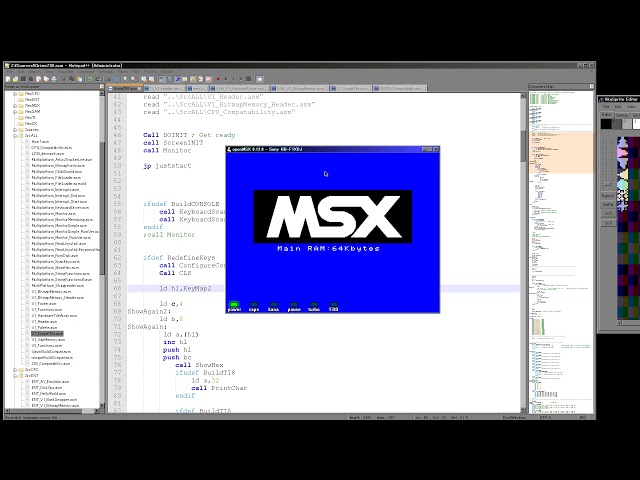Switch to the BitmapMemory.asm editor tab

(300, 88)
